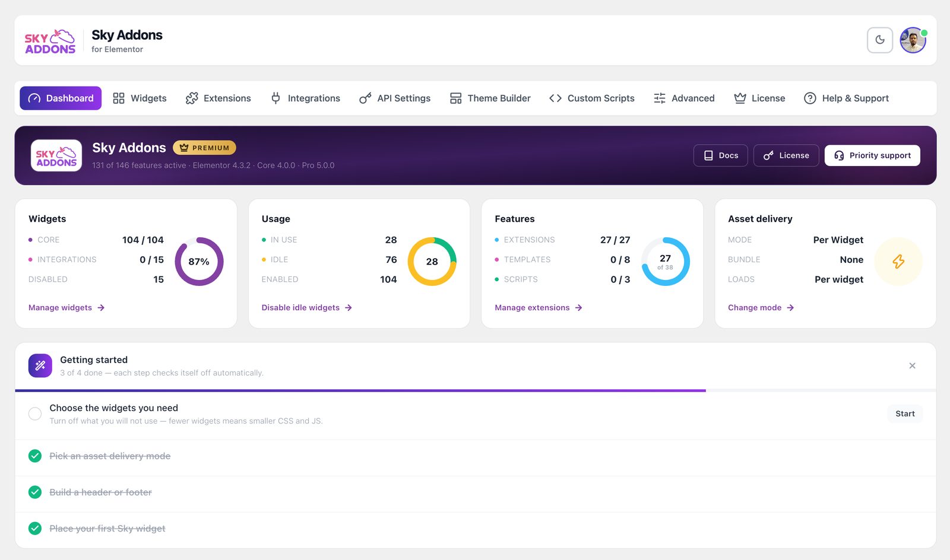Open the Integrations tab
950x560 pixels.
point(305,98)
